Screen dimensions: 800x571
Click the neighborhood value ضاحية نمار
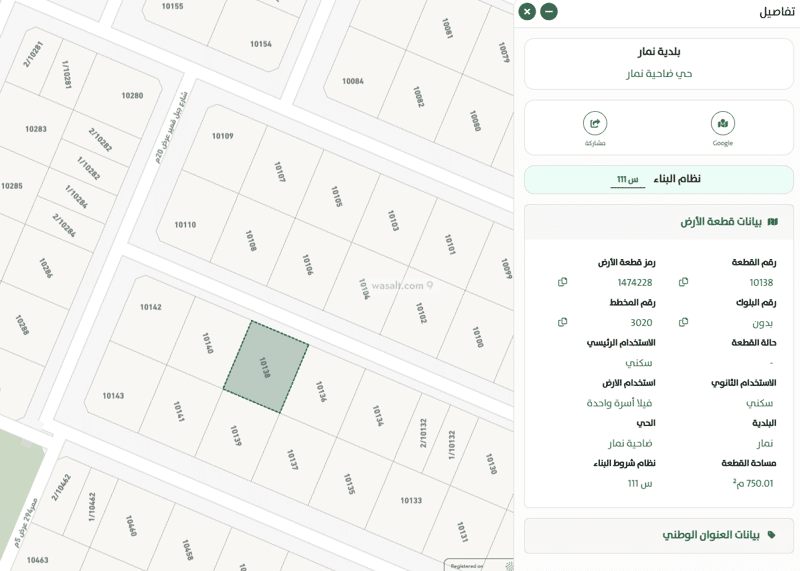point(630,443)
